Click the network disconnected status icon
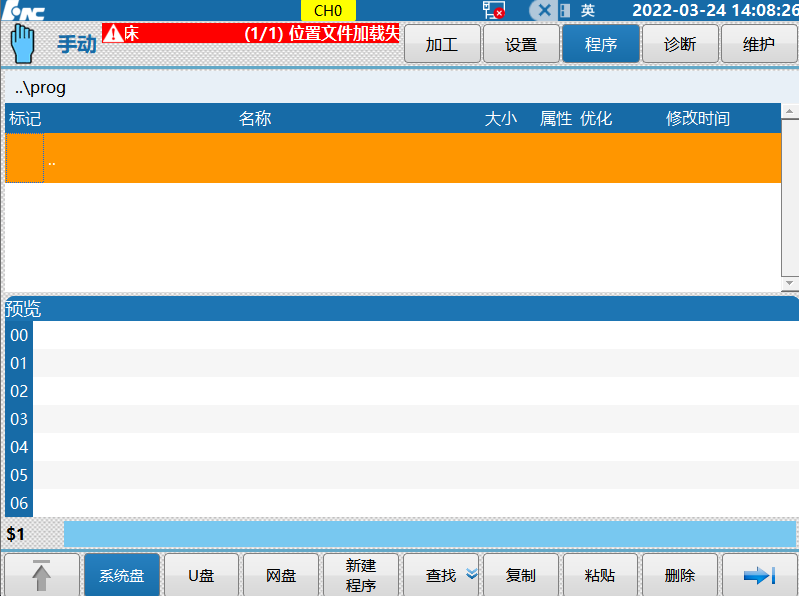799x596 pixels. [x=494, y=10]
